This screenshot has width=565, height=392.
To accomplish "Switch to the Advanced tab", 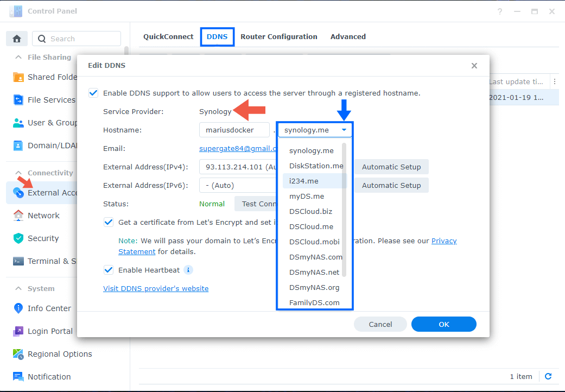I will coord(348,37).
